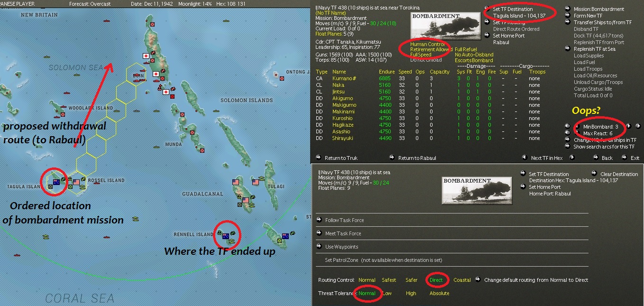Image resolution: width=644 pixels, height=306 pixels.
Task: Select Direct routing control
Action: point(436,280)
